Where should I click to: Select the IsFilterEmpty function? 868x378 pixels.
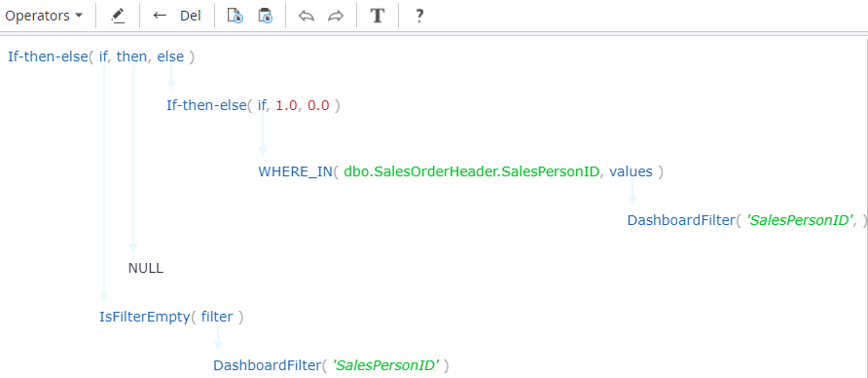[x=144, y=317]
